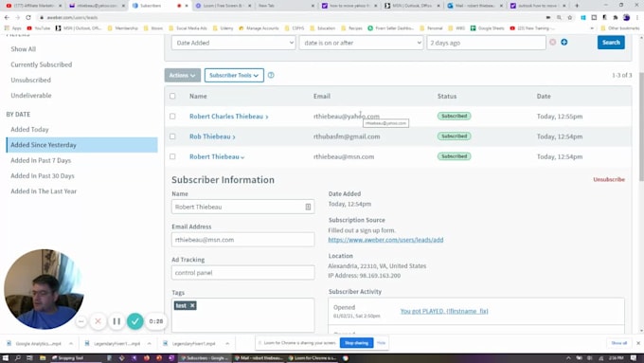Viewport: 644px width, 363px height.
Task: Select Undeliverable filter
Action: click(x=31, y=96)
